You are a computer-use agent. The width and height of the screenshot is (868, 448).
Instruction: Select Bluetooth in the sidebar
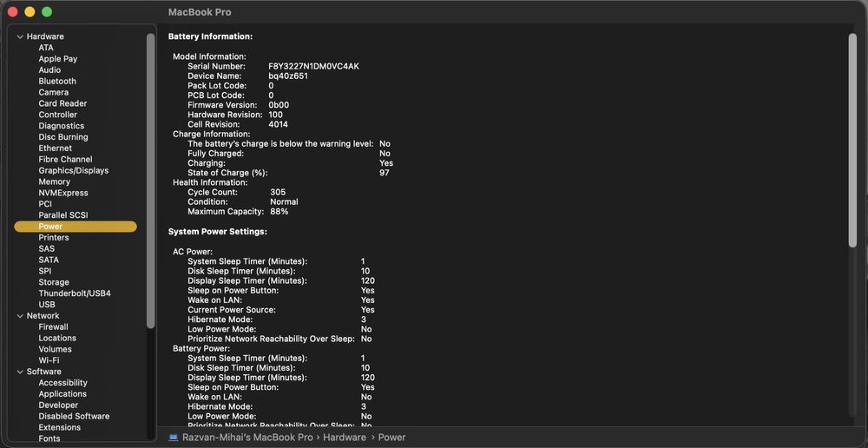(57, 81)
